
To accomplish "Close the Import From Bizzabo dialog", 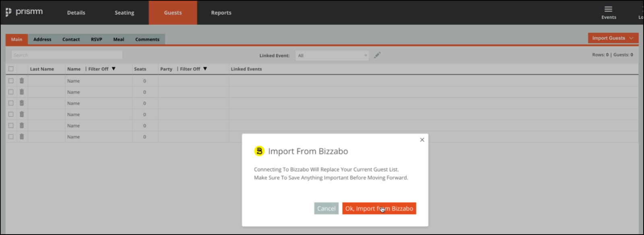I will [422, 140].
